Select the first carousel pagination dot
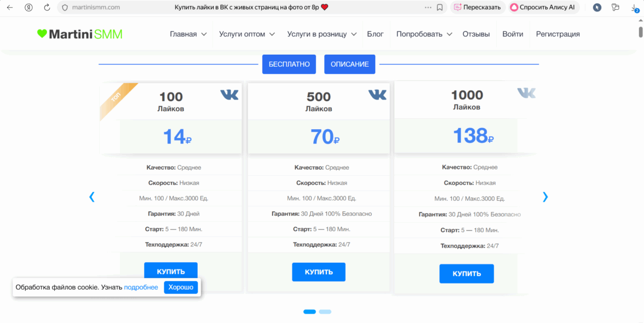 tap(309, 312)
